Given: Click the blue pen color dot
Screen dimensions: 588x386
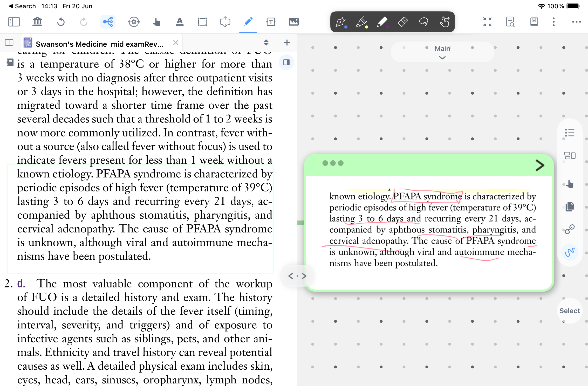Looking at the screenshot, I should click(346, 27).
